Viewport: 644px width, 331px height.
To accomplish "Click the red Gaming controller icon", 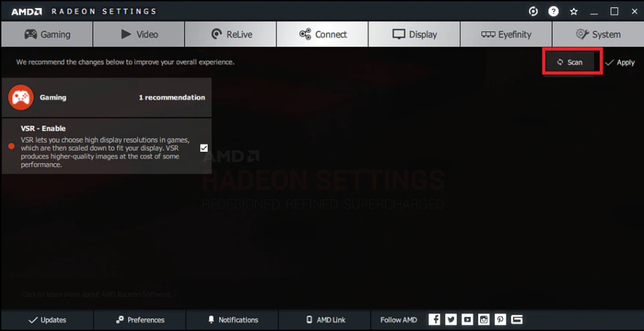I will tap(21, 97).
